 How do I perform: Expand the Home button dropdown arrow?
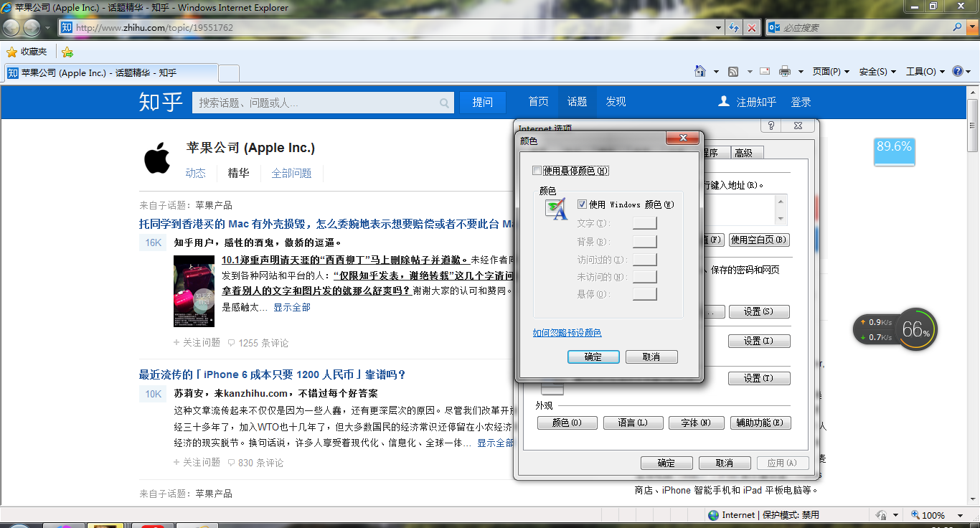716,72
